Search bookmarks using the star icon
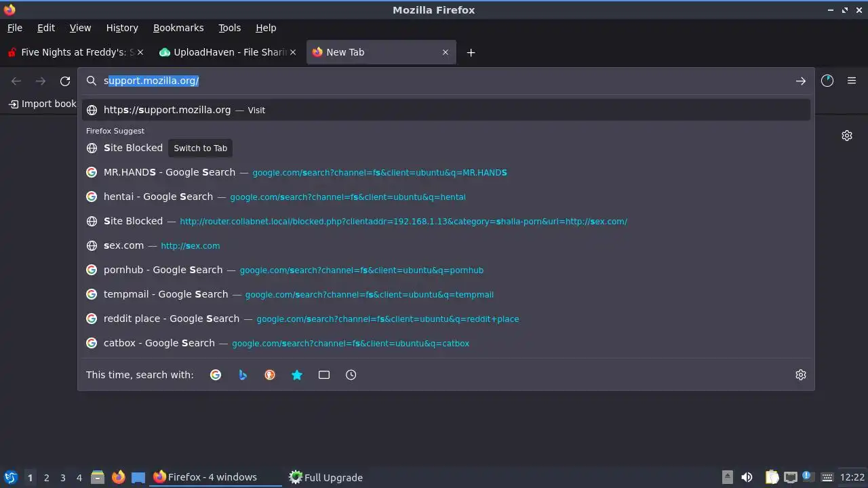868x488 pixels. point(297,375)
